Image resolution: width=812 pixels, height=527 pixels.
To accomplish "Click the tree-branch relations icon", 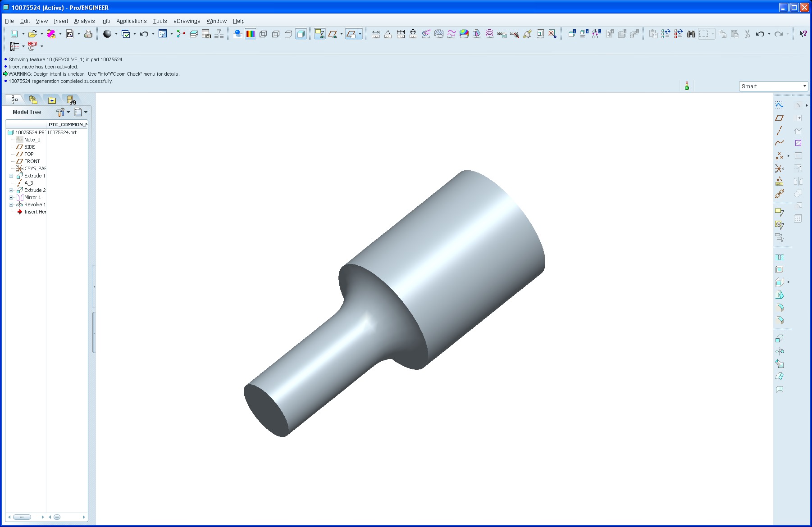I will point(181,34).
